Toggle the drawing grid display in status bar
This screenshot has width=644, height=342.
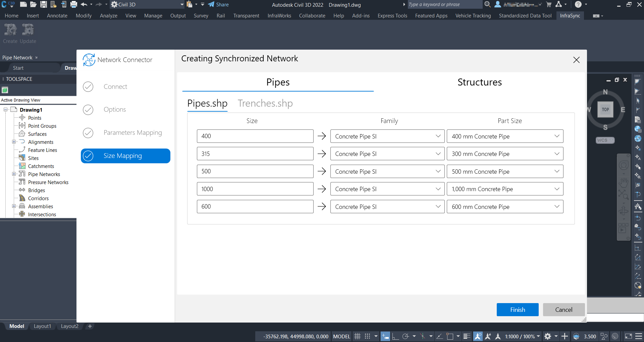(x=358, y=336)
